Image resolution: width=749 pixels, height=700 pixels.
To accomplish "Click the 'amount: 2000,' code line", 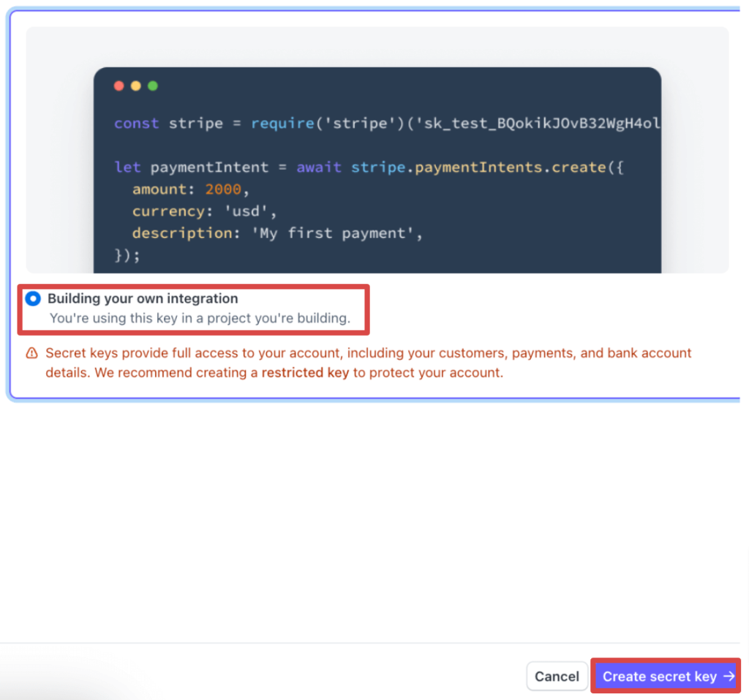I will tap(191, 189).
